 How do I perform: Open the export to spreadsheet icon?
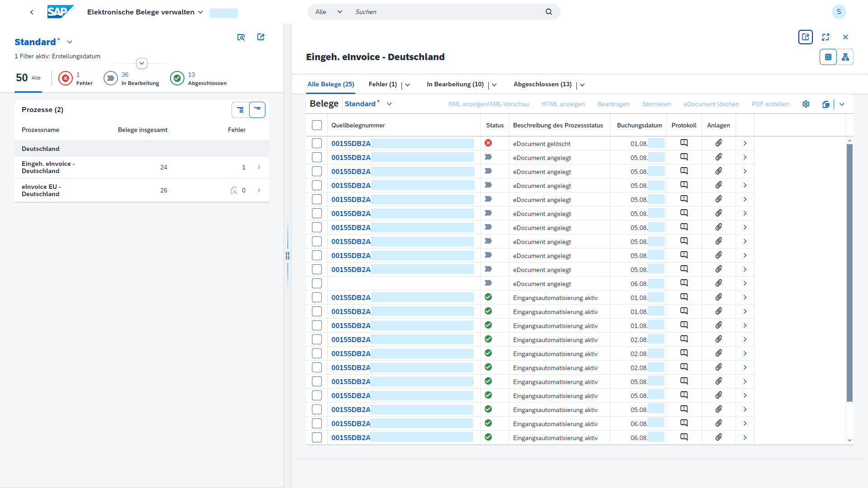826,104
